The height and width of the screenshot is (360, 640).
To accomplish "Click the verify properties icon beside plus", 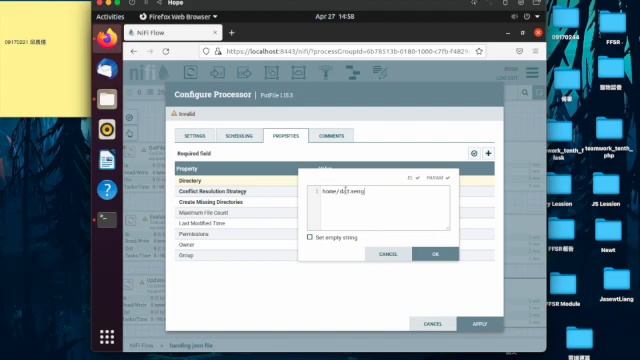I will tap(474, 153).
